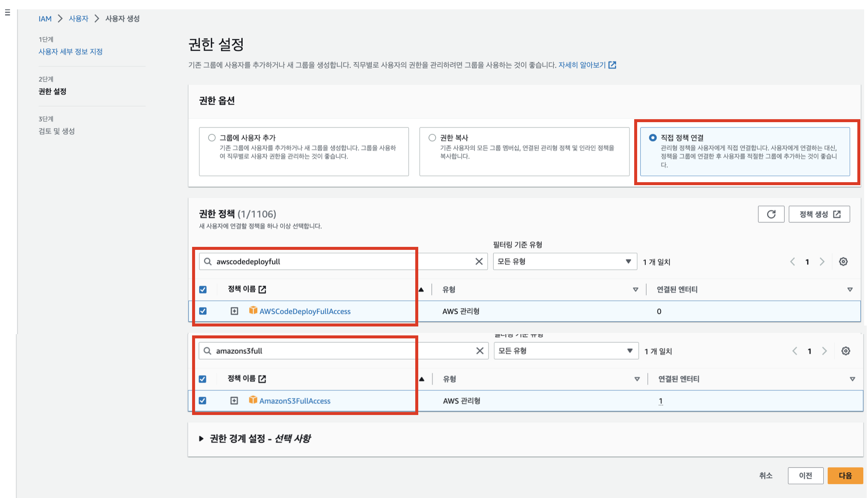Open table settings gear for CodeDeploy list
The image size is (868, 498).
coord(843,262)
